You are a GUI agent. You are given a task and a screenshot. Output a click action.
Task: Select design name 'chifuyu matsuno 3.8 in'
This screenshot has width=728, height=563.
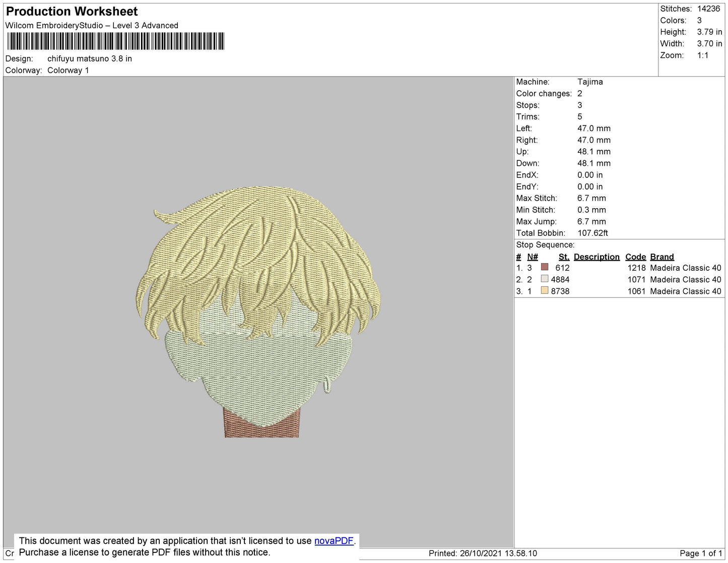90,59
